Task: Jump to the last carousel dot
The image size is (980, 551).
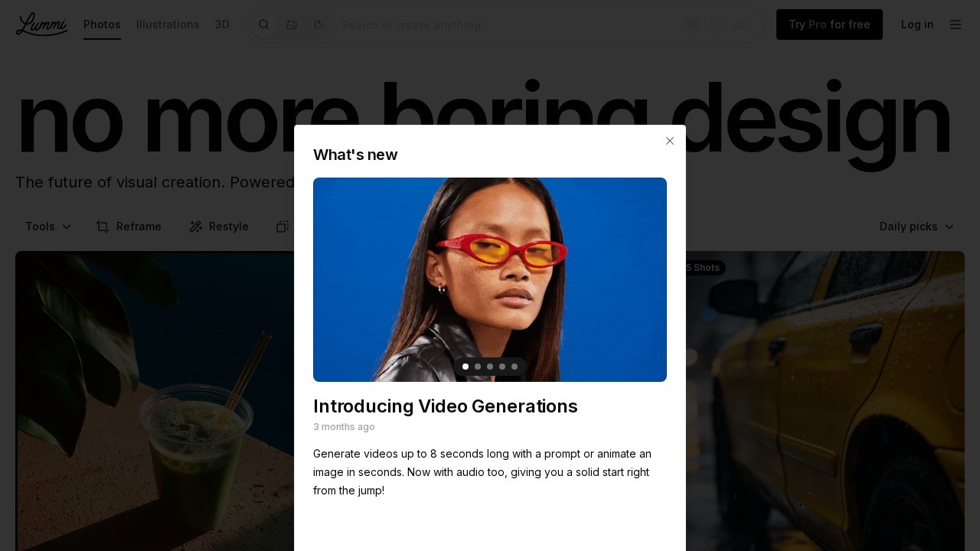Action: click(514, 367)
